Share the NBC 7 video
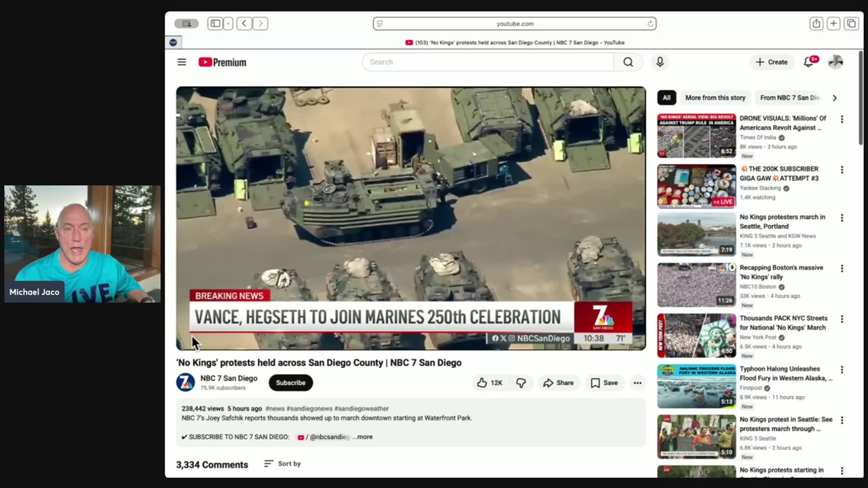Screen dimensions: 868x488 [558, 383]
